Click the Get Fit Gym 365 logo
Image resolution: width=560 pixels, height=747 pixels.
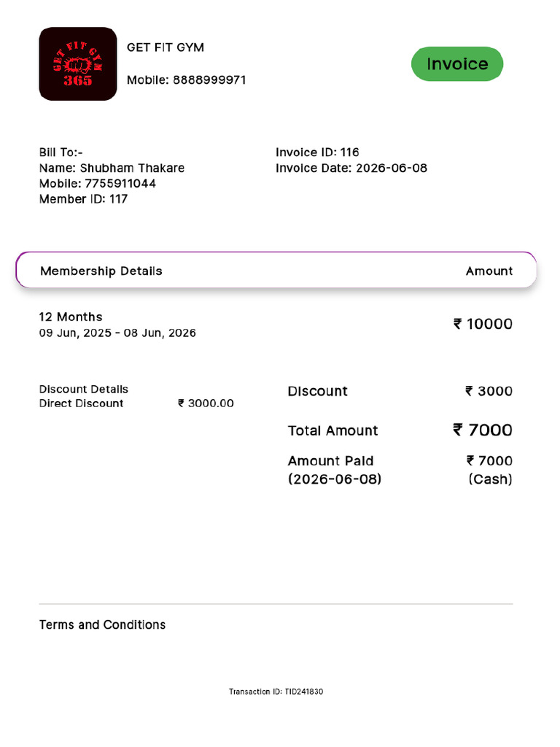[x=78, y=64]
